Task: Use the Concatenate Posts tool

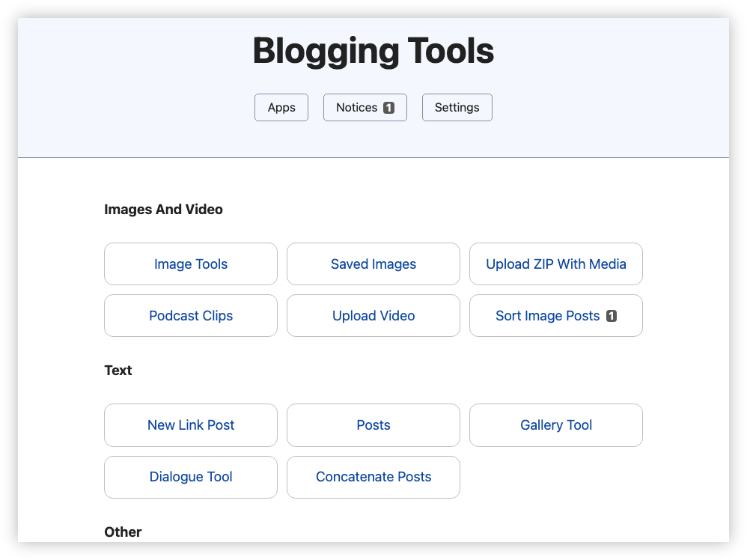Action: (373, 477)
